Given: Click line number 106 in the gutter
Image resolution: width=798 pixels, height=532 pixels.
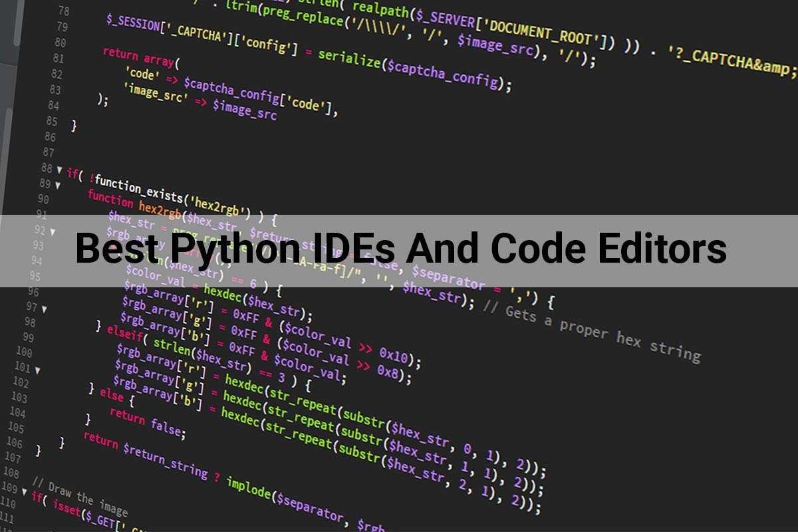Looking at the screenshot, I should [x=15, y=442].
